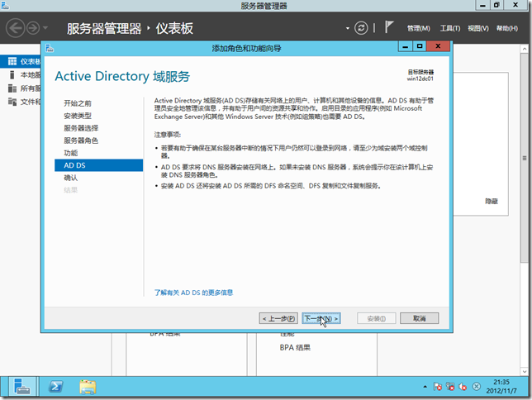The image size is (532, 400).
Task: Go to 确认 wizard step
Action: coord(70,178)
